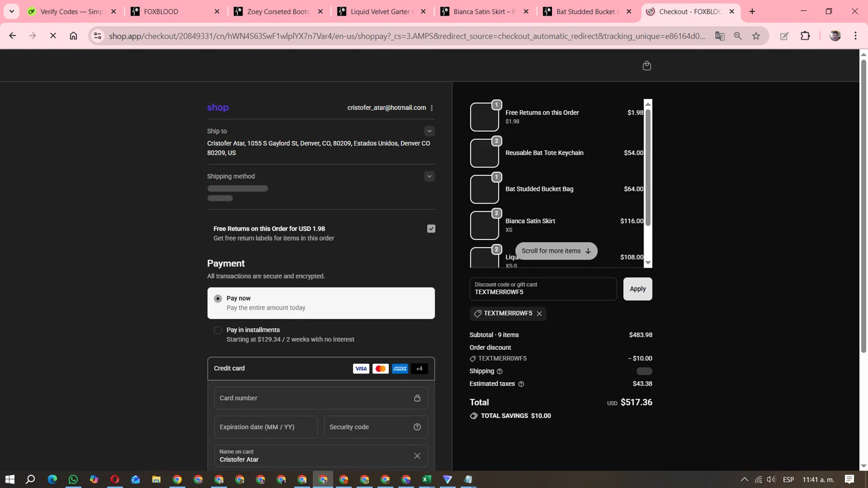Focus the Card number field

321,398
